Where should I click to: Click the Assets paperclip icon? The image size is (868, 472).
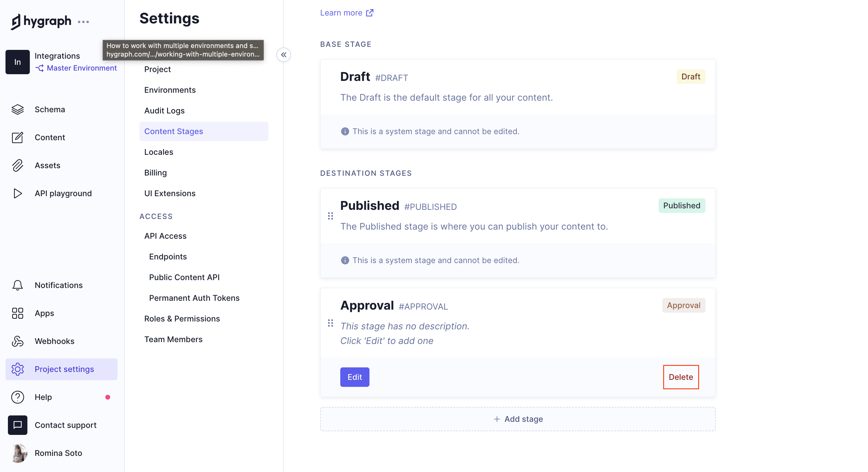click(18, 165)
